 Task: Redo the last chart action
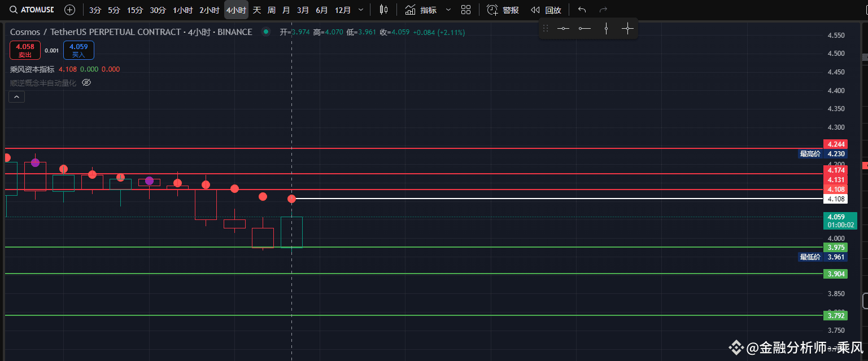click(x=603, y=10)
